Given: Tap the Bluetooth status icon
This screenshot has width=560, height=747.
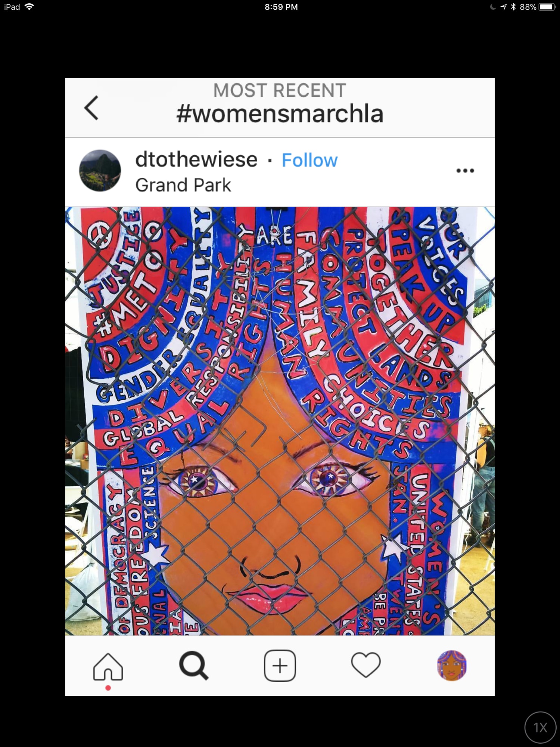Looking at the screenshot, I should coord(513,7).
